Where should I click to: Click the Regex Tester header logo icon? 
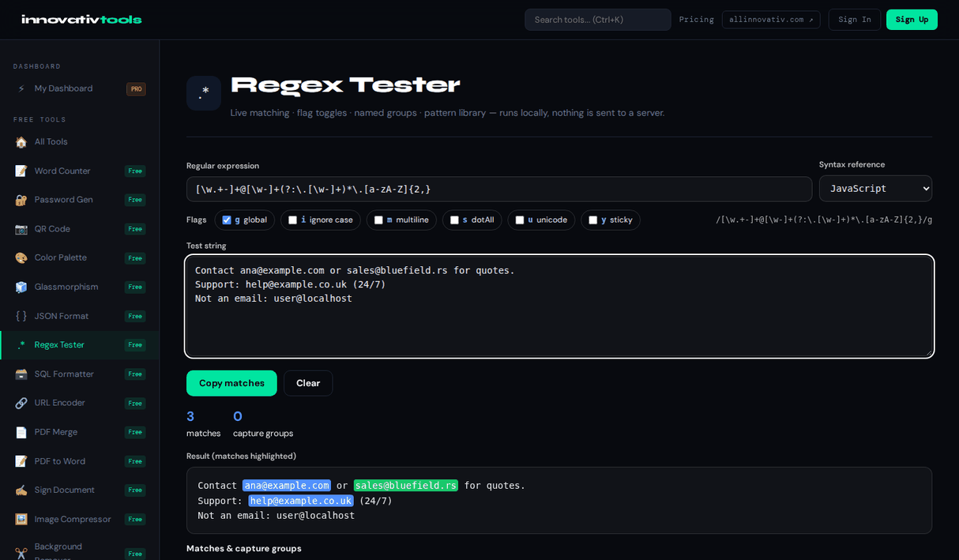tap(204, 93)
